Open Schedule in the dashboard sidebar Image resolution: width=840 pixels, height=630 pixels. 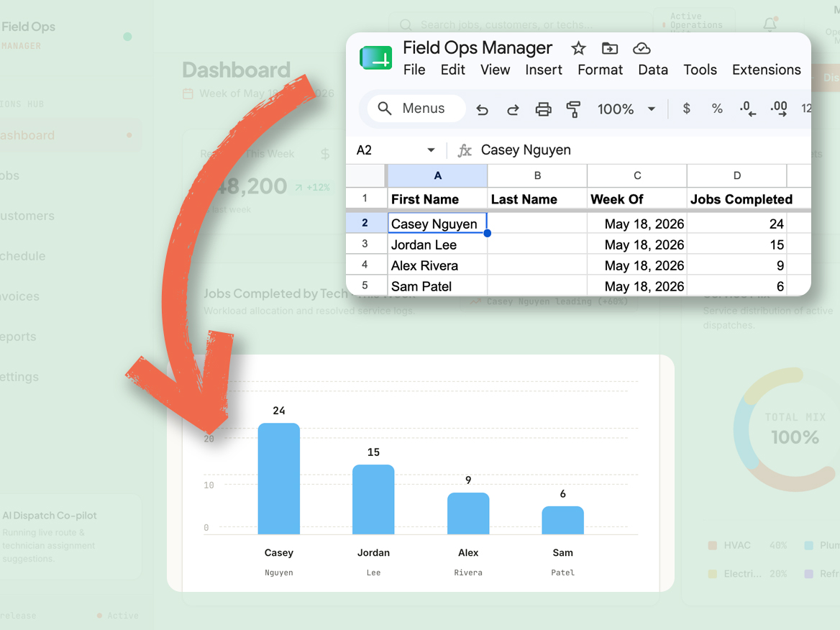tap(22, 256)
